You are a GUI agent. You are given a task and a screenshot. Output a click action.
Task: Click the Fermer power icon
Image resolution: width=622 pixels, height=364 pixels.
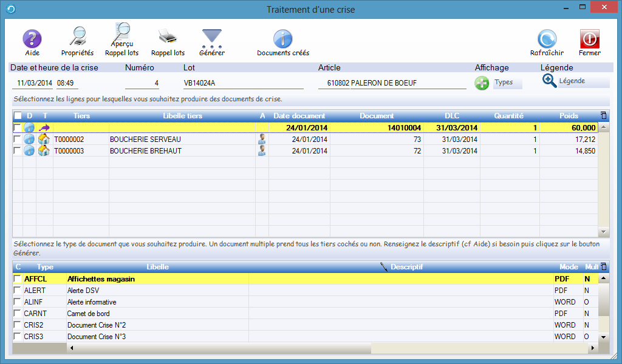(589, 39)
